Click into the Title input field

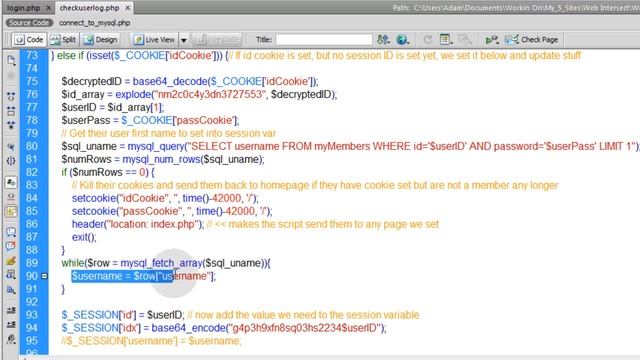pyautogui.click(x=324, y=40)
